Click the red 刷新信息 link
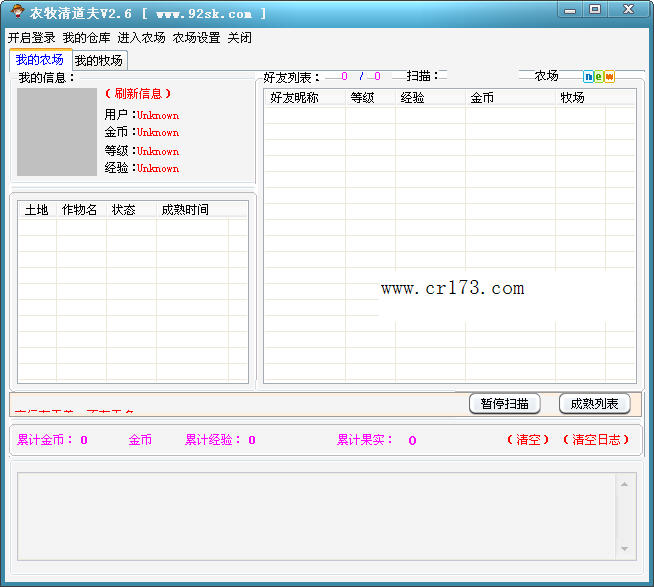Screen dimensions: 654x587 [138, 93]
